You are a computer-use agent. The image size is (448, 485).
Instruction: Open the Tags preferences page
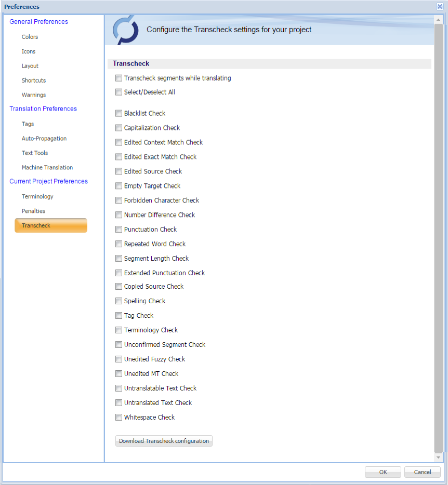pos(28,124)
